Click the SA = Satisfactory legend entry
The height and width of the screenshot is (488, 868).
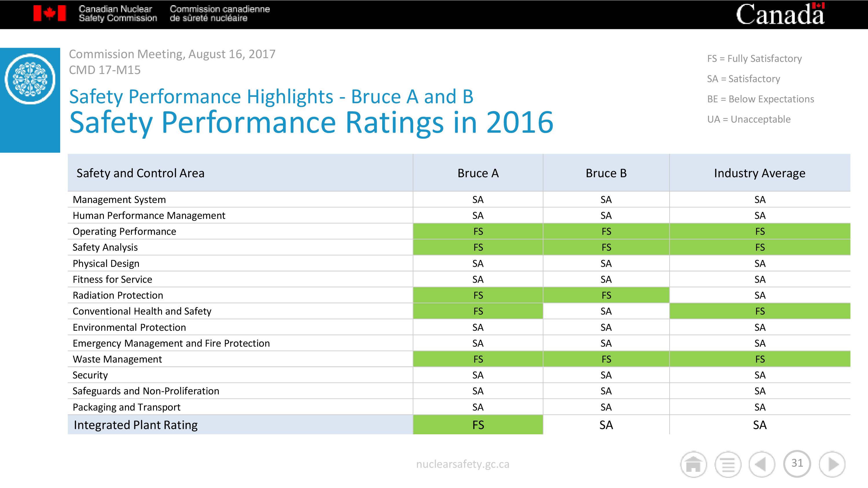click(744, 79)
